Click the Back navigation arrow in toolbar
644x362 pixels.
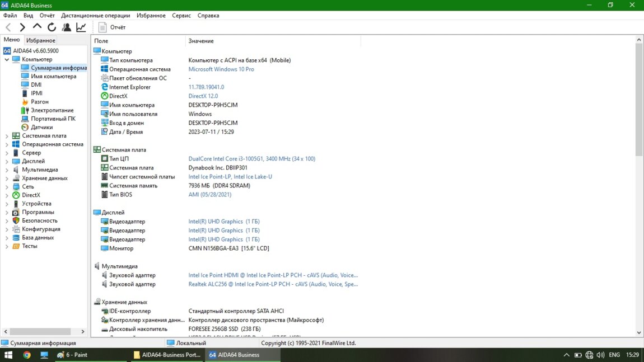click(x=8, y=27)
